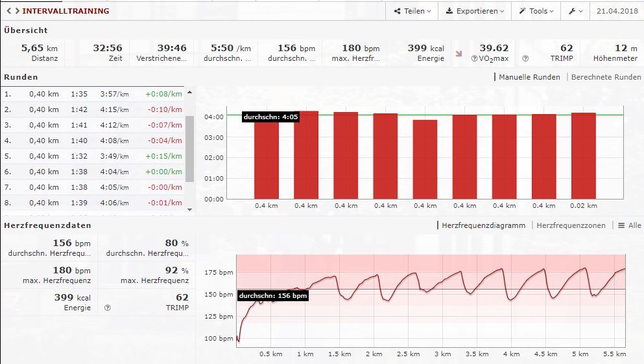Viewport: 644px width, 364px height.
Task: Expand the Exportieren menu
Action: [475, 11]
